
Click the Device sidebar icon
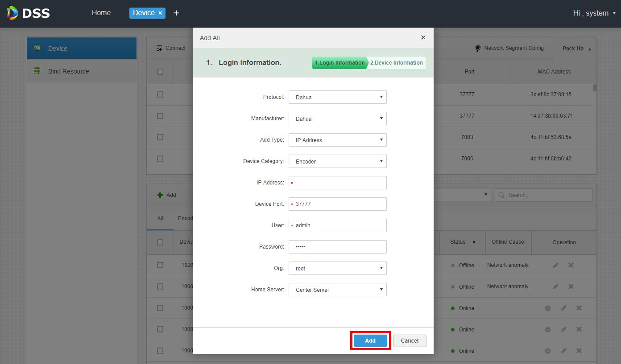coord(37,48)
